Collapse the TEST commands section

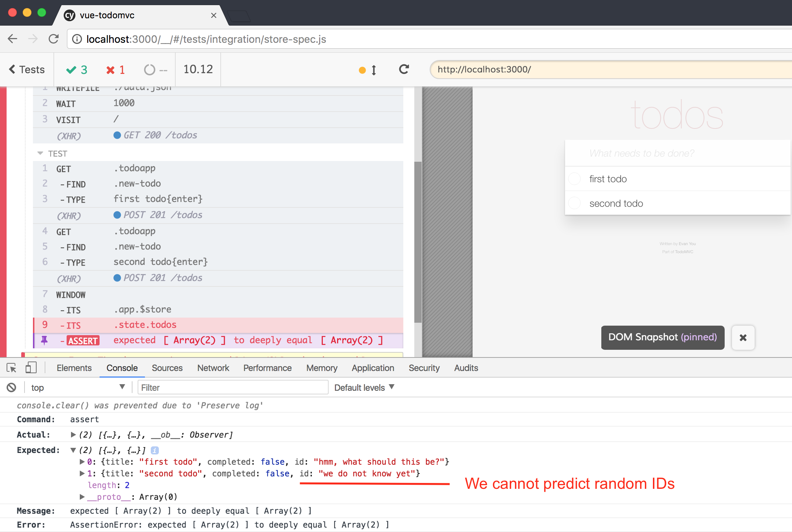(40, 153)
